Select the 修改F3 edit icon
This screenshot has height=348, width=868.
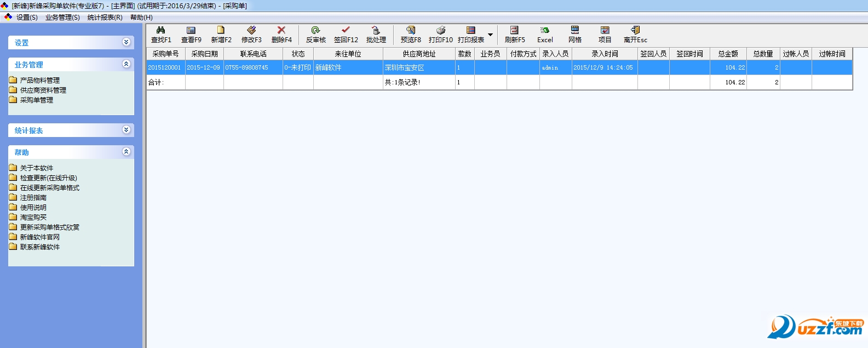tap(251, 35)
